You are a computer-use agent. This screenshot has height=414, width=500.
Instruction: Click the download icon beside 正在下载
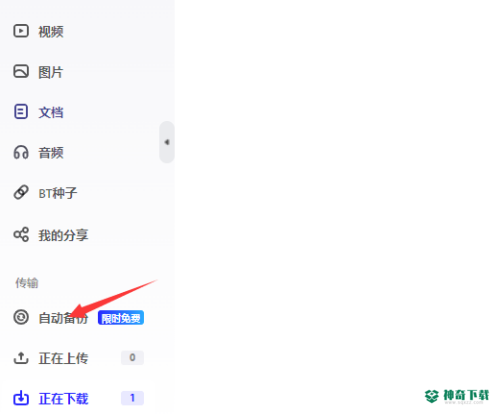(x=21, y=398)
